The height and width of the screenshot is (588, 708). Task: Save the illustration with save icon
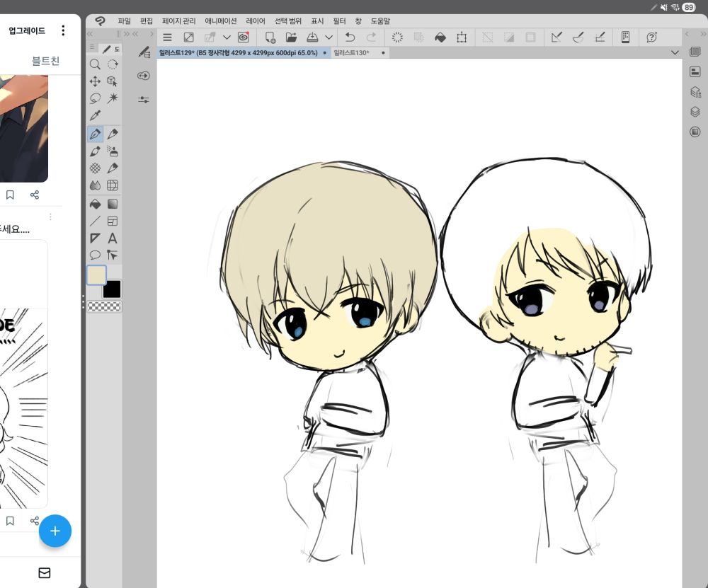[312, 38]
